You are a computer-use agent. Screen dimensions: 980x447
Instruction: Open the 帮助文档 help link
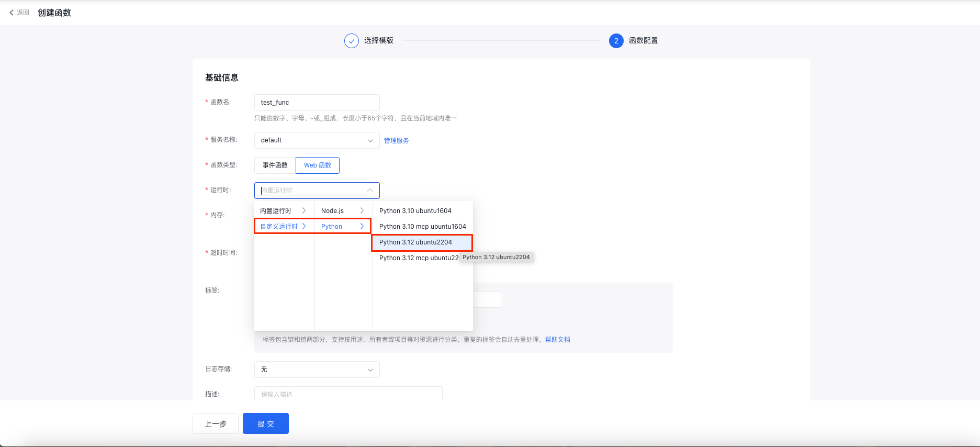click(557, 340)
